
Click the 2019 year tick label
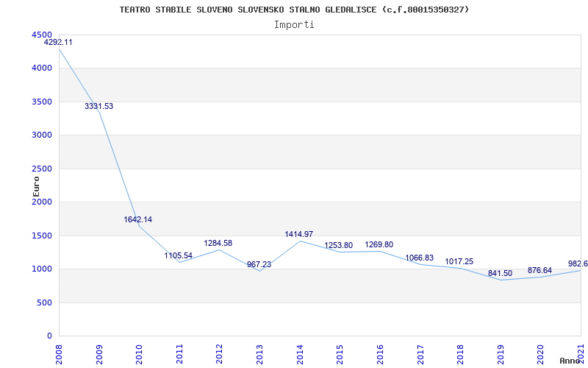tap(501, 354)
